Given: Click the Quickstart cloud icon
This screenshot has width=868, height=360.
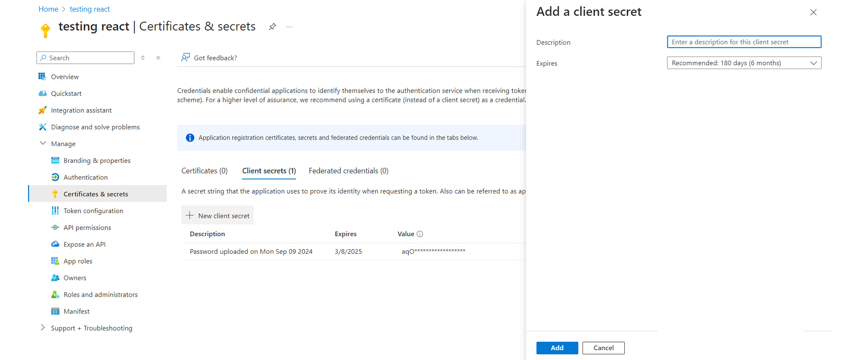Looking at the screenshot, I should pos(42,93).
